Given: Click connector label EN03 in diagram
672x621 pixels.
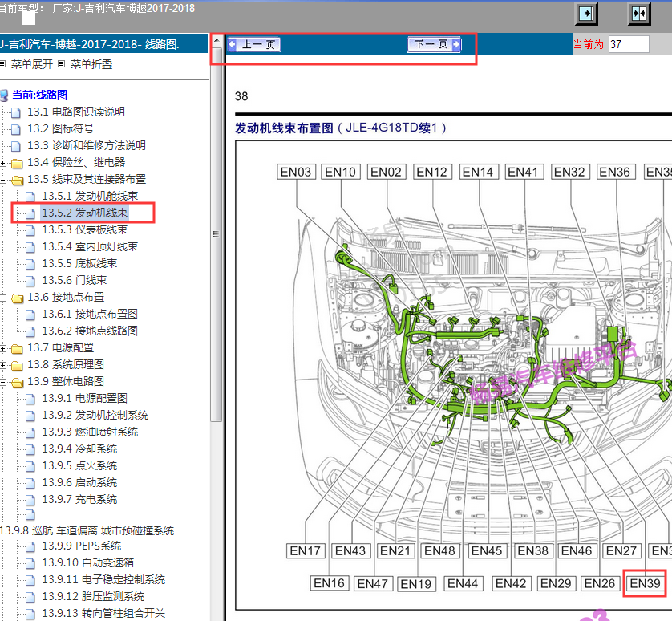Looking at the screenshot, I should click(296, 172).
